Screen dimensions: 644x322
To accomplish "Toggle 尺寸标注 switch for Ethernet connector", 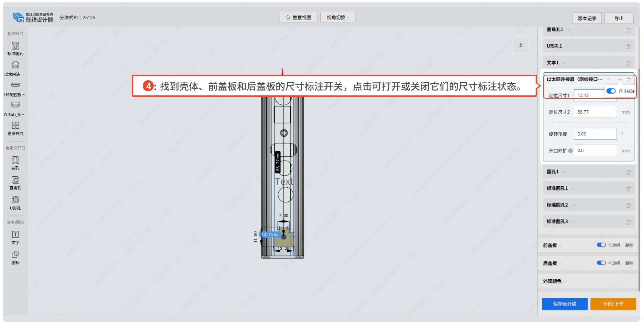I will coord(611,91).
